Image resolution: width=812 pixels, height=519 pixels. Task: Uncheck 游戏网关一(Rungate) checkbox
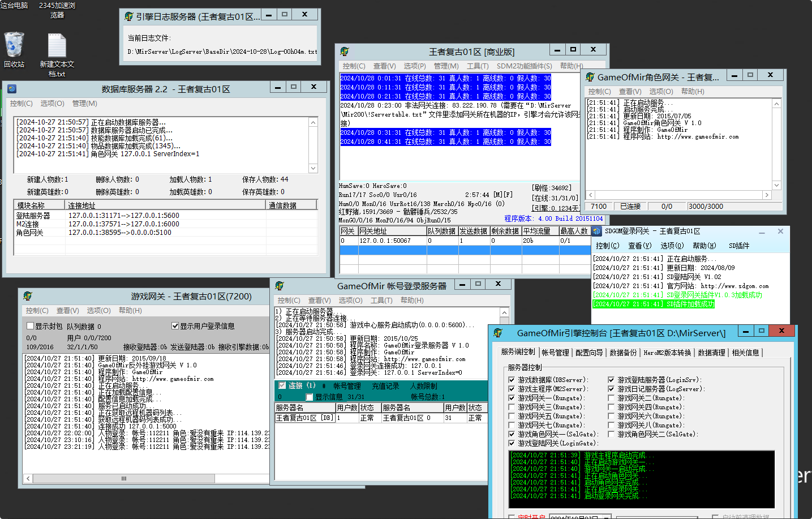512,398
